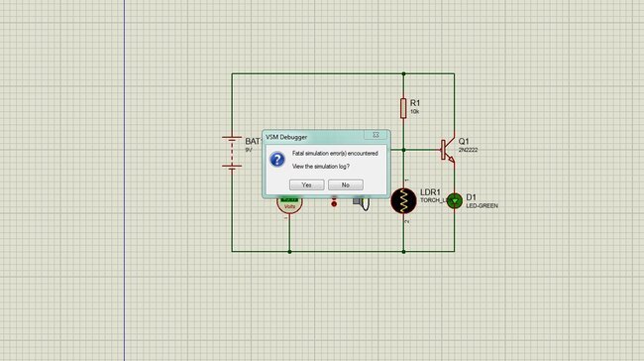Click the torch icon beside LDR1

coord(362,204)
